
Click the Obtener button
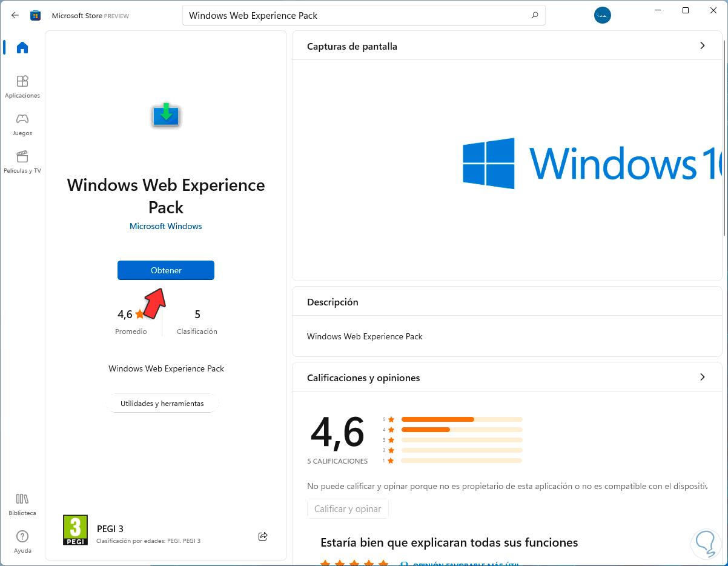[x=166, y=270]
